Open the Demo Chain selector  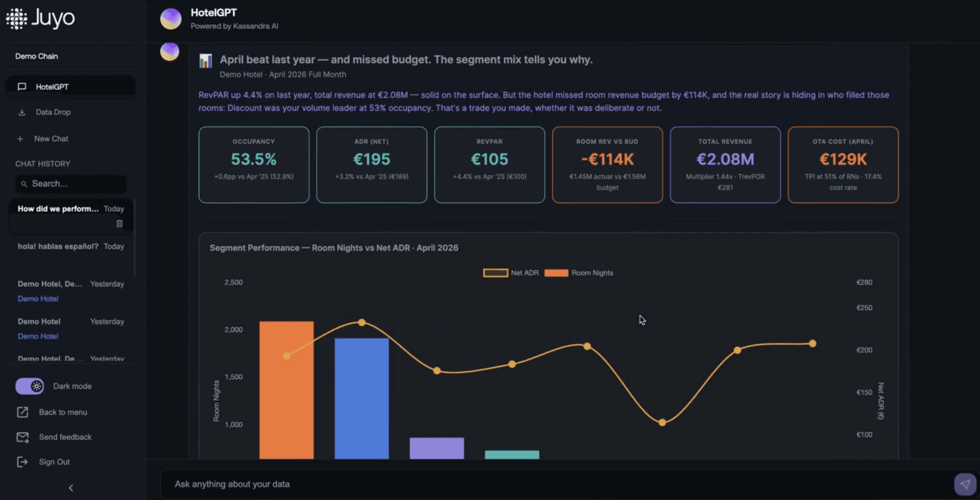pyautogui.click(x=37, y=56)
